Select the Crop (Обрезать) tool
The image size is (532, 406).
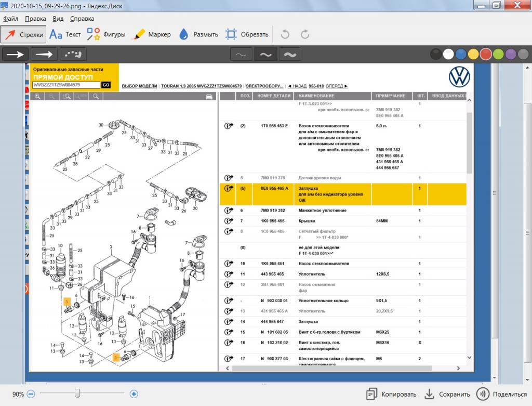(x=247, y=34)
